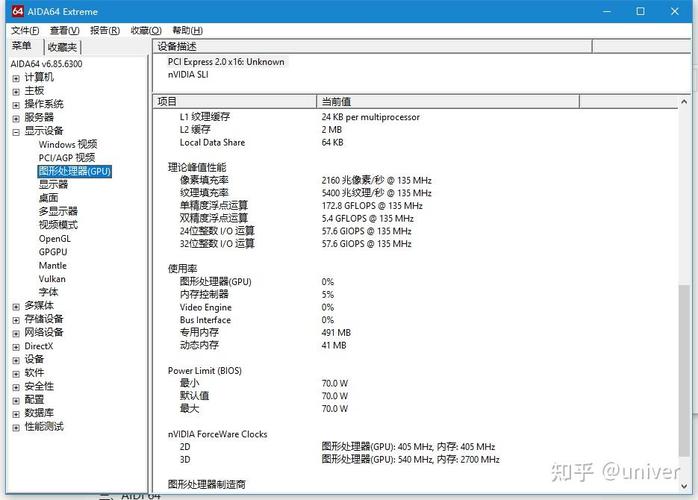Select the L1 纹理缓存 row
The height and width of the screenshot is (500, 698).
click(300, 117)
